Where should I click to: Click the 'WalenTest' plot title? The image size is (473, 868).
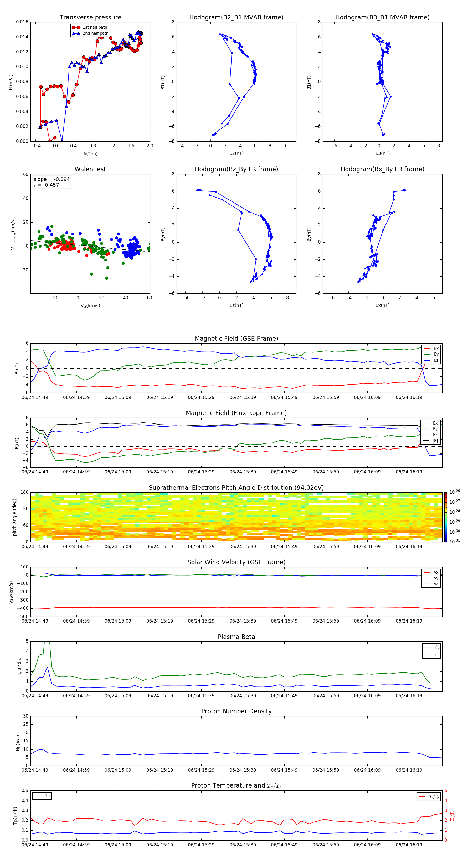(90, 169)
